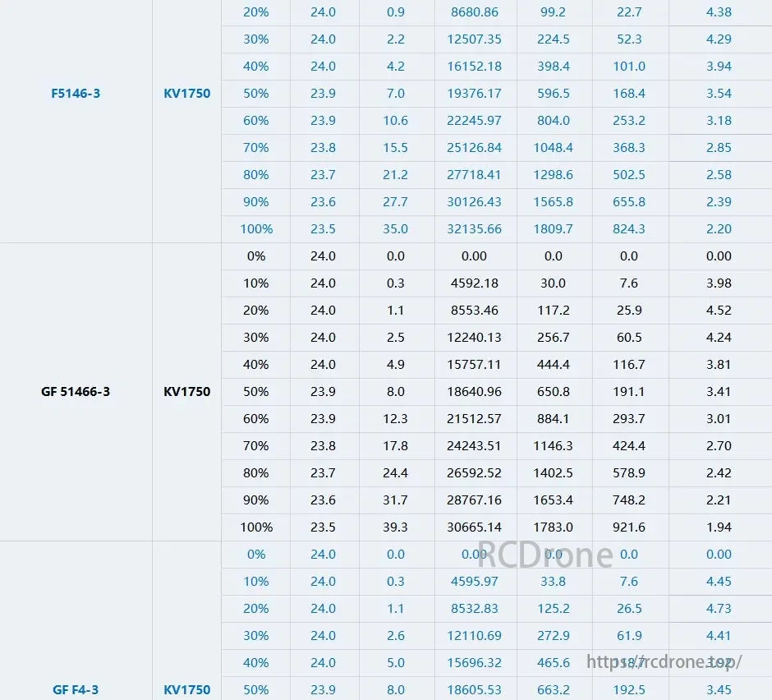Click the KV1750 cell beside GF F4-3
The width and height of the screenshot is (772, 700).
(x=186, y=690)
